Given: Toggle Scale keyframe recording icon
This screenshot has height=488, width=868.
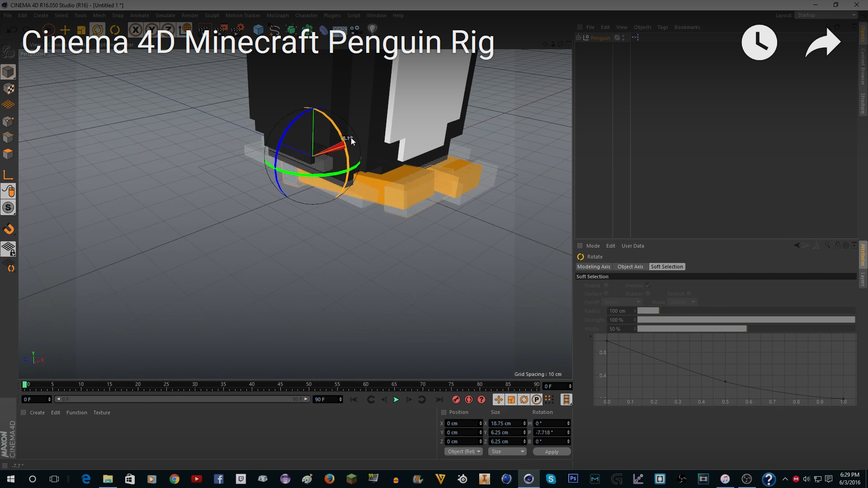Looking at the screenshot, I should (511, 399).
